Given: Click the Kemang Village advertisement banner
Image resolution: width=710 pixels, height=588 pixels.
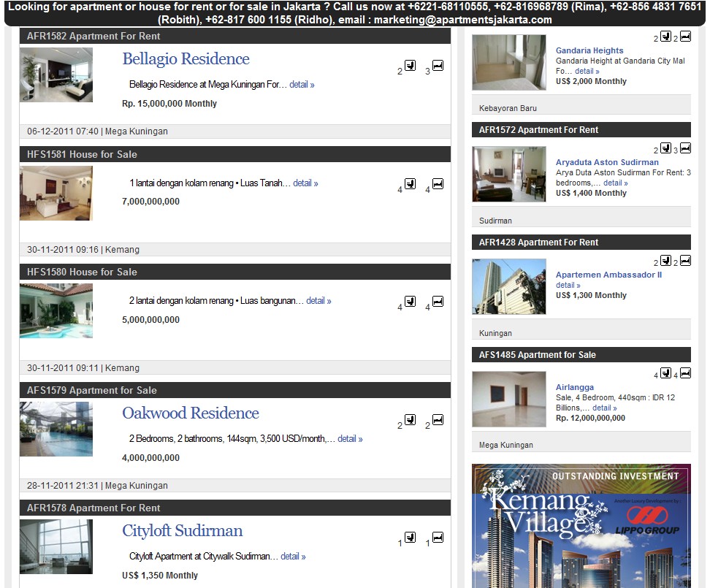Looking at the screenshot, I should click(581, 525).
